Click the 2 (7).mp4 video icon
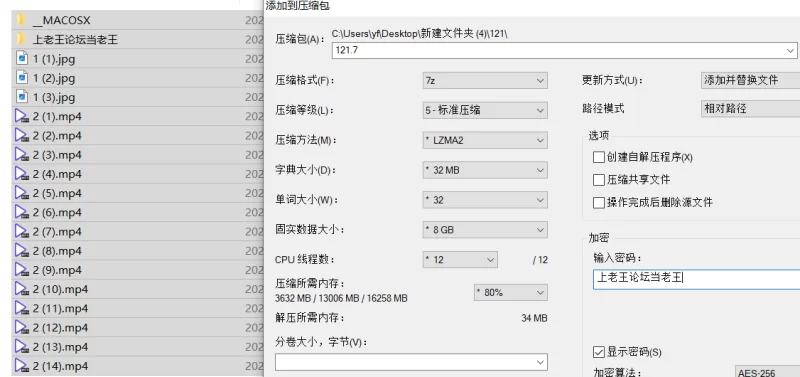800x377 pixels. 21,232
